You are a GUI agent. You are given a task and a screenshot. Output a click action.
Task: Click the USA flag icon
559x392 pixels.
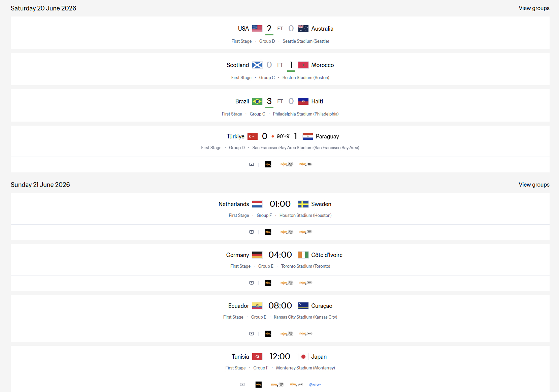[x=257, y=29]
